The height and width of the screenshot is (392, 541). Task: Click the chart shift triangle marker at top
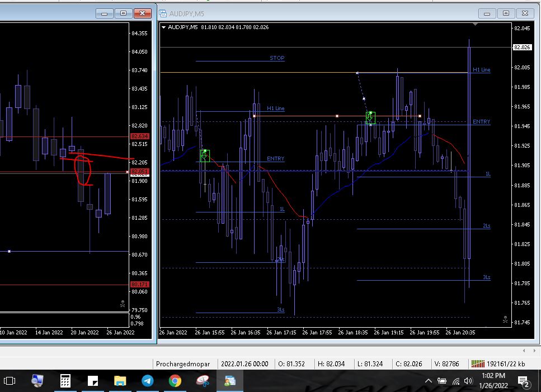tap(475, 25)
